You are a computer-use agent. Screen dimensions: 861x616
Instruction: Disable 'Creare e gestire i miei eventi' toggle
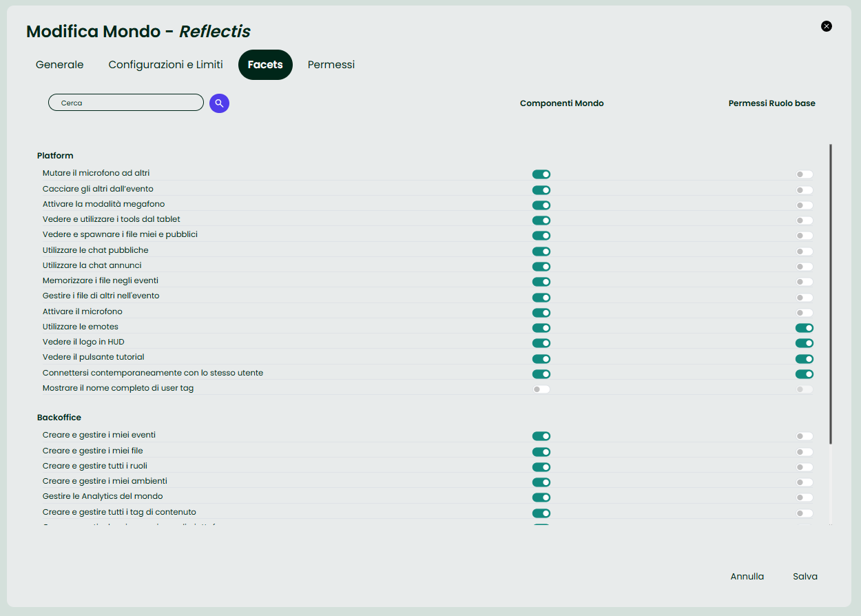(x=541, y=436)
